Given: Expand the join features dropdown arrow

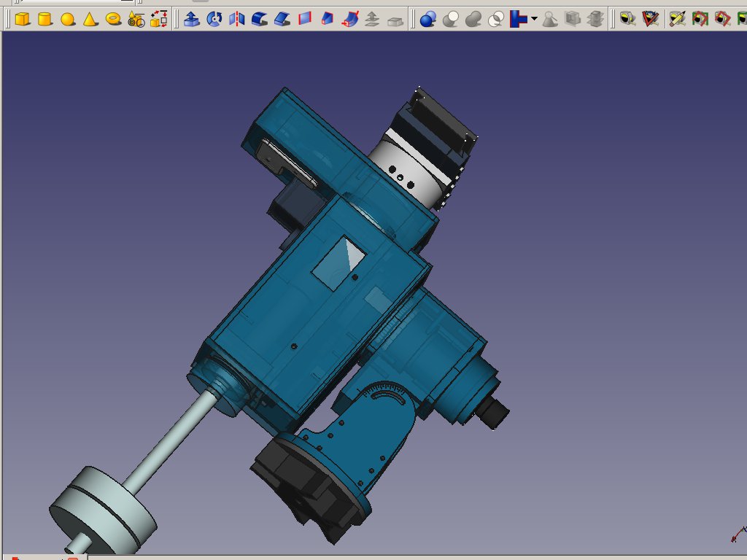Looking at the screenshot, I should (535, 19).
